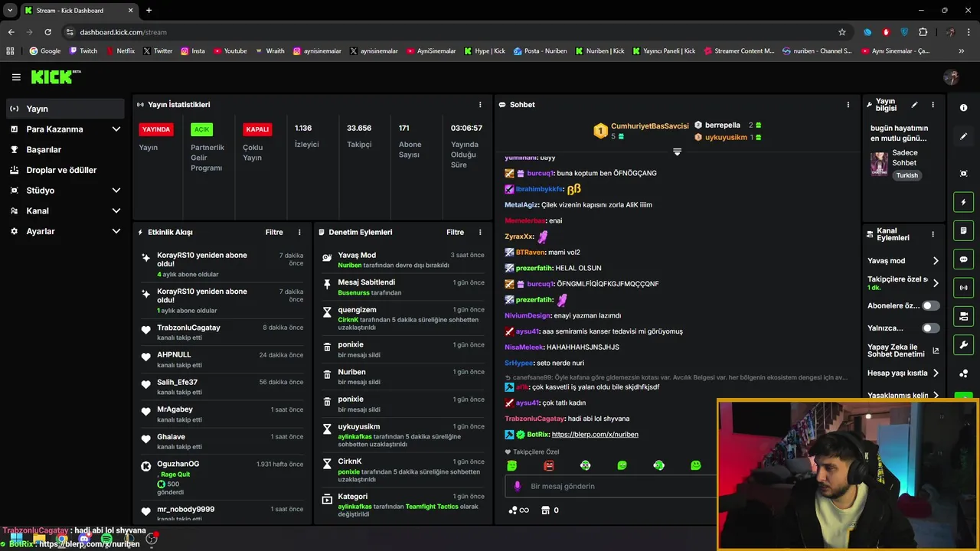
Task: Toggle the chat bubble widget in the right rail
Action: (x=964, y=259)
